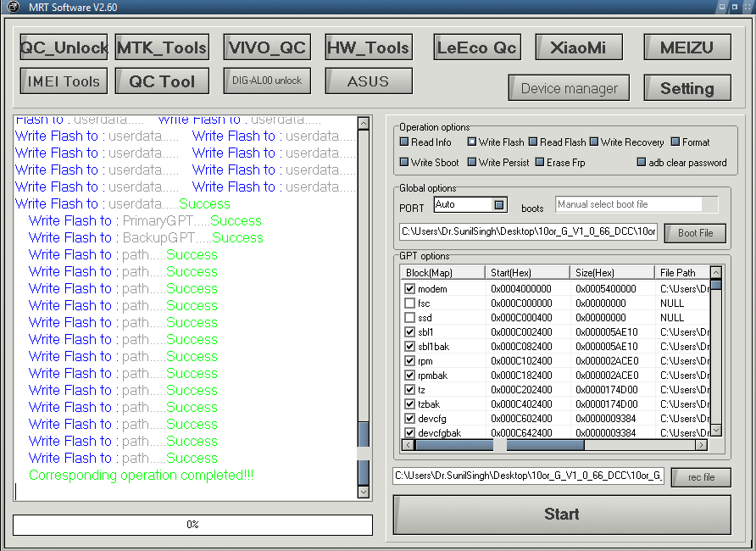Uncheck the sbl1 partition
This screenshot has height=551, width=756.
410,332
